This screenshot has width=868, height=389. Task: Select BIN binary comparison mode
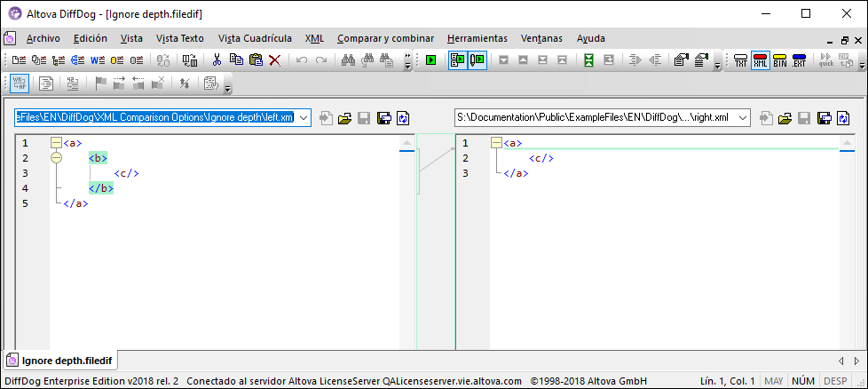point(779,60)
